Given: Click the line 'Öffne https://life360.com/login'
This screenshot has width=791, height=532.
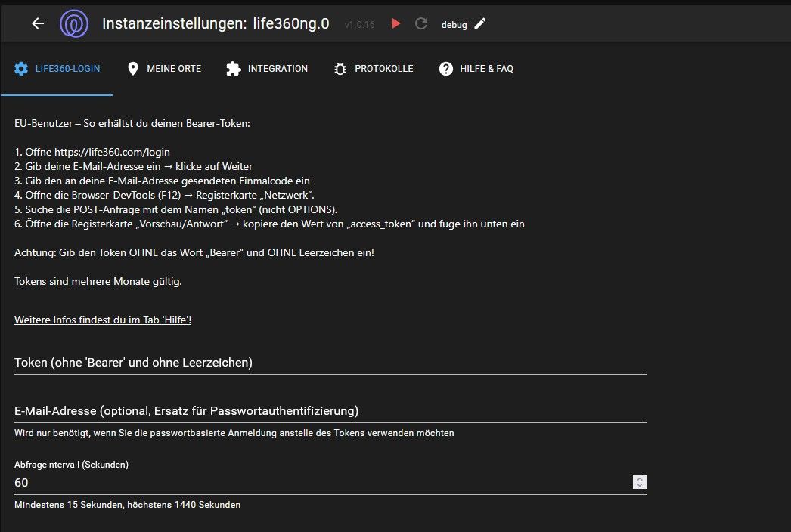Looking at the screenshot, I should pyautogui.click(x=92, y=153).
